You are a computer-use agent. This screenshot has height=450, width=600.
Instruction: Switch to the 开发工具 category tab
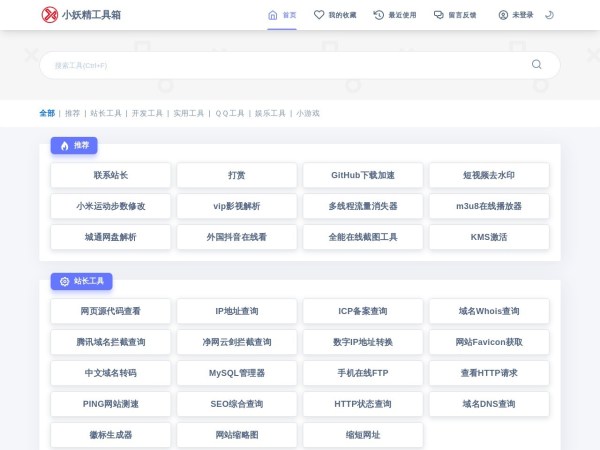pyautogui.click(x=147, y=113)
